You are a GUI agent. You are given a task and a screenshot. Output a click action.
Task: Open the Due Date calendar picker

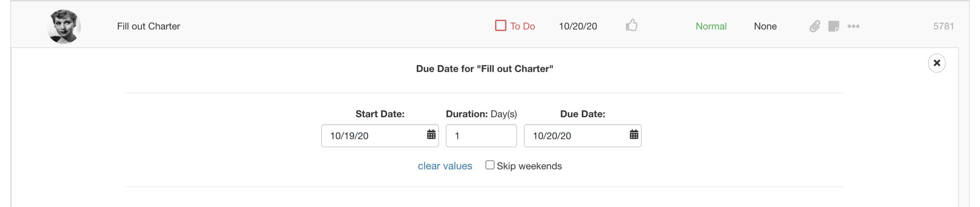coord(634,135)
